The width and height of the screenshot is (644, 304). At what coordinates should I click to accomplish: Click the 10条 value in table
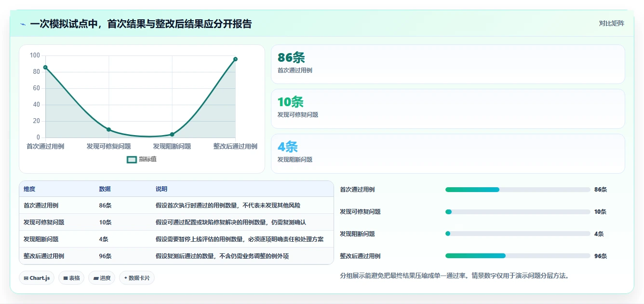[x=105, y=222]
